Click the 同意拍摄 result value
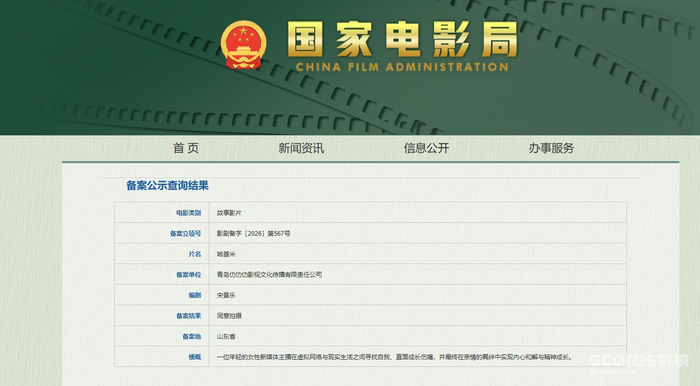The width and height of the screenshot is (700, 386). click(229, 315)
